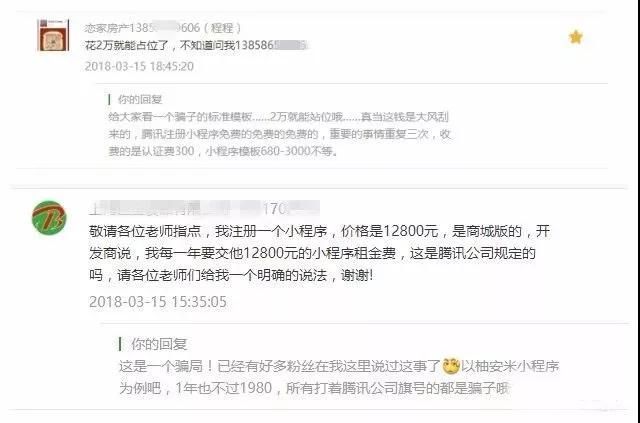The height and width of the screenshot is (423, 640).
Task: Select reply line starting 这是一个骗局
Action: [x=339, y=366]
